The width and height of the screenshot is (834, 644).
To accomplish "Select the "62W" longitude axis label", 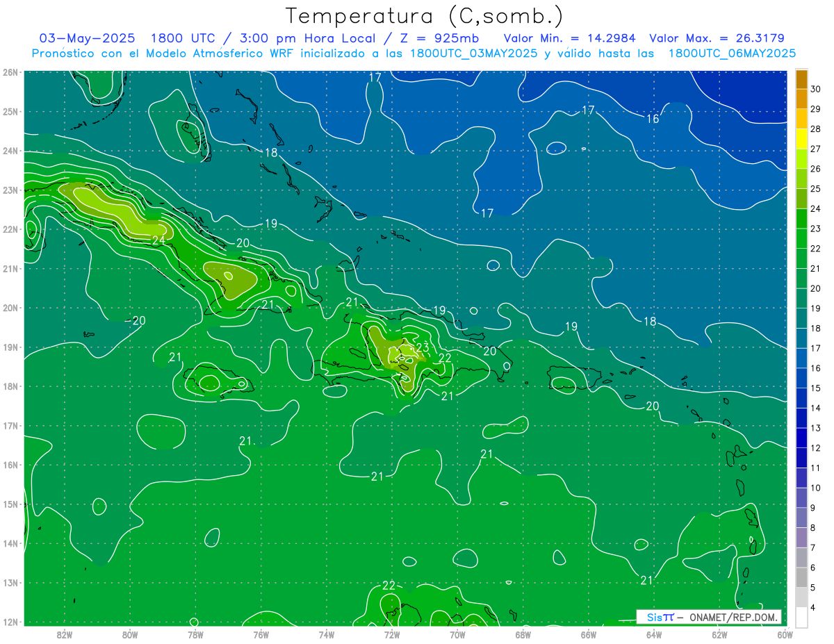I will [x=719, y=634].
